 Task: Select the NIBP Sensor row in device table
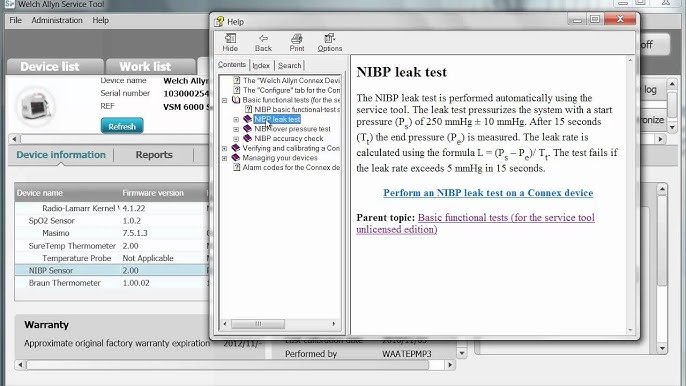(x=112, y=270)
